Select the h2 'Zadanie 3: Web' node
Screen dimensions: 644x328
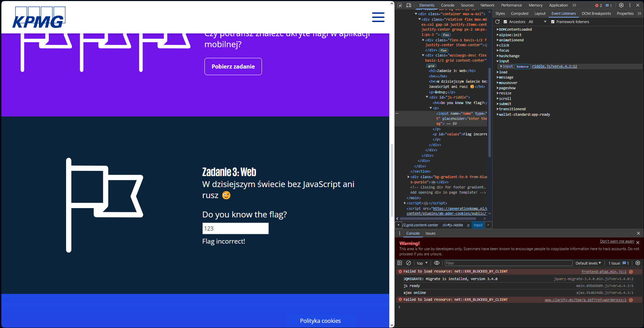tap(452, 71)
